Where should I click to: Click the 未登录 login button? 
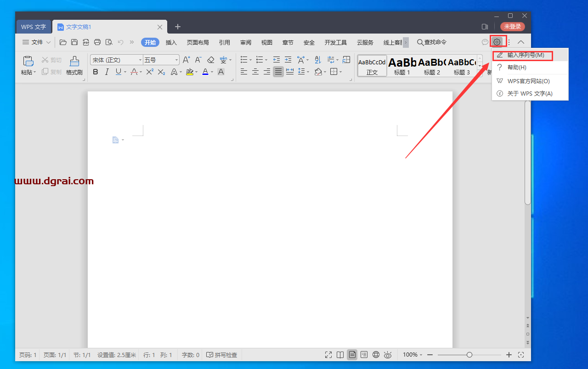pos(512,27)
